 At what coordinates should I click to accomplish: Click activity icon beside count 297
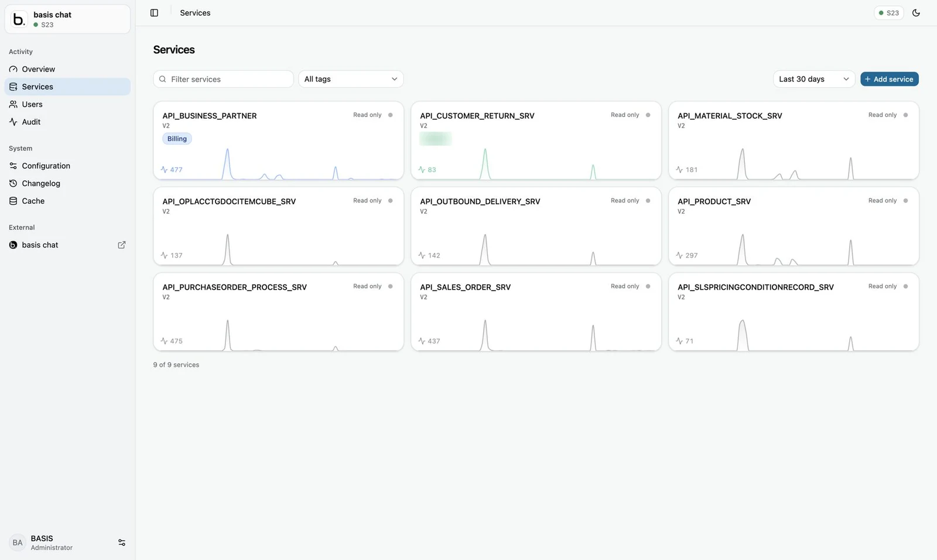pos(679,255)
